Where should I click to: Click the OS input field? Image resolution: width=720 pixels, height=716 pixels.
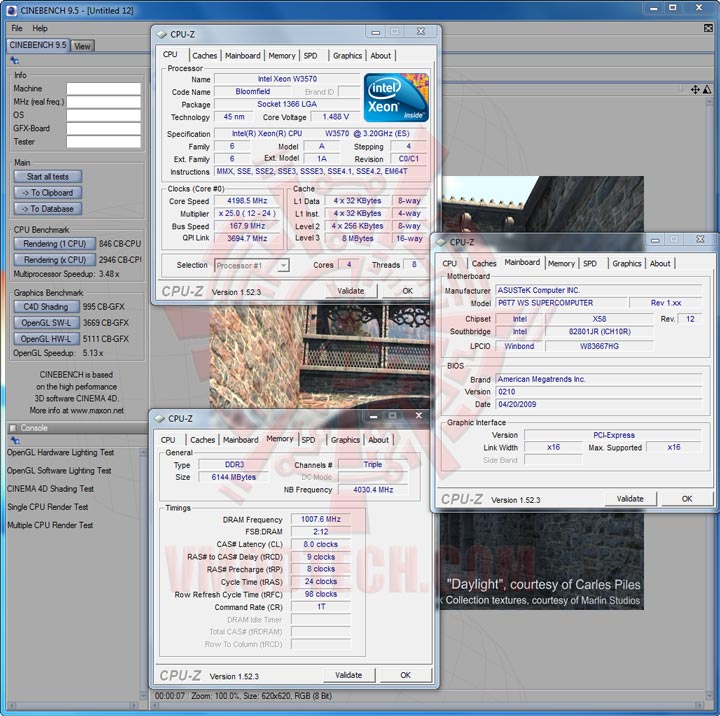click(x=103, y=115)
